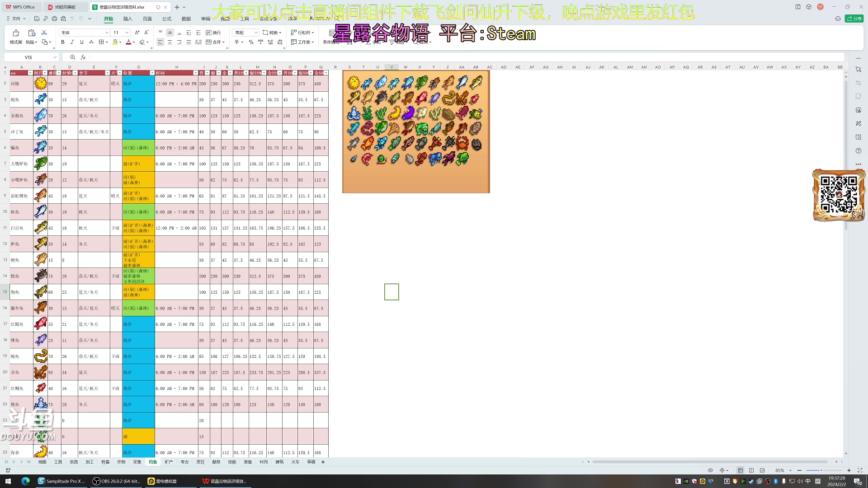This screenshot has height=488, width=868.
Task: Toggle the strikethrough formatting
Action: point(90,42)
